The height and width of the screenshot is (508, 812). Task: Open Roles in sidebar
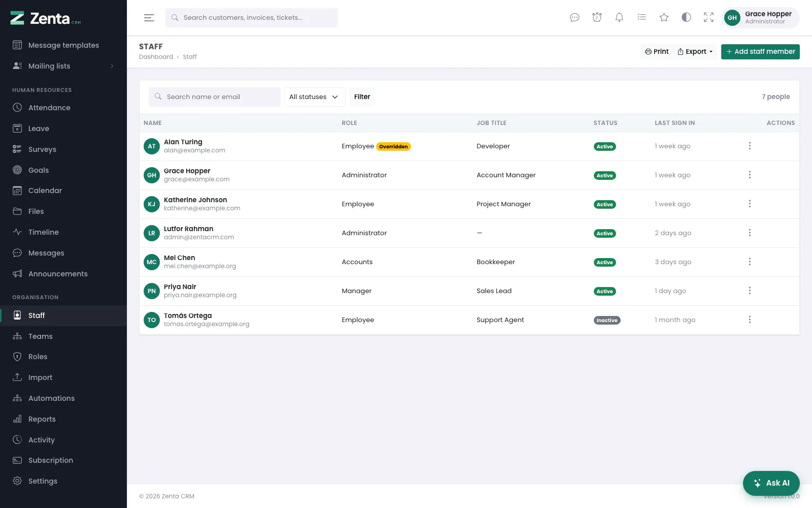point(63,357)
